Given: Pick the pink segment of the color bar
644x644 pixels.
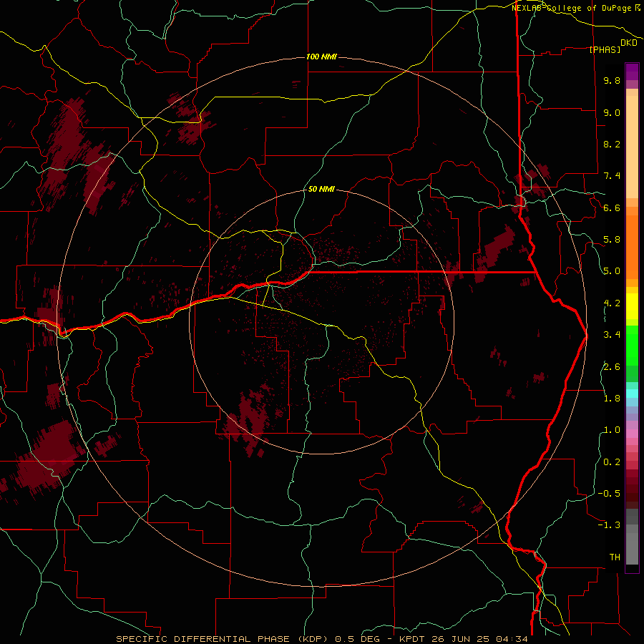Looking at the screenshot, I should click(632, 434).
